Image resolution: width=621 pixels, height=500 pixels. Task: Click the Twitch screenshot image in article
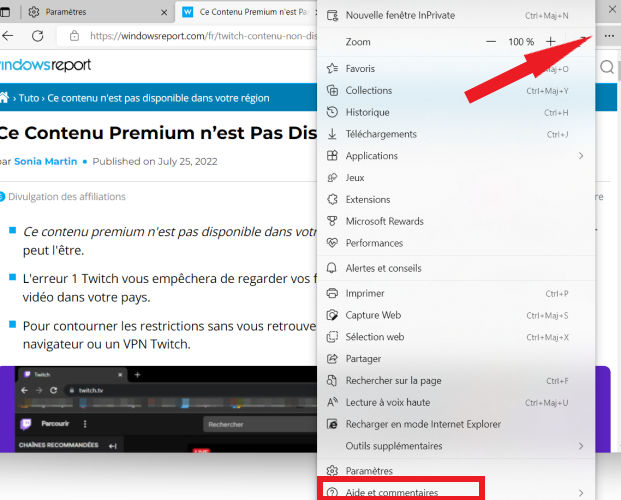158,409
